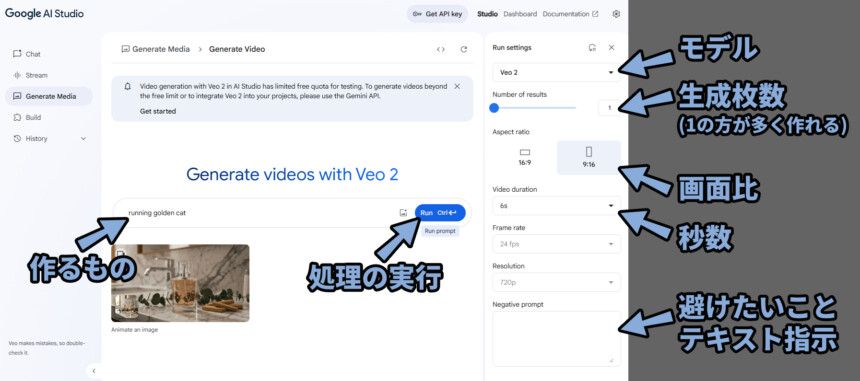Click the Generate Media breadcrumb
The width and height of the screenshot is (860, 381).
tap(155, 49)
